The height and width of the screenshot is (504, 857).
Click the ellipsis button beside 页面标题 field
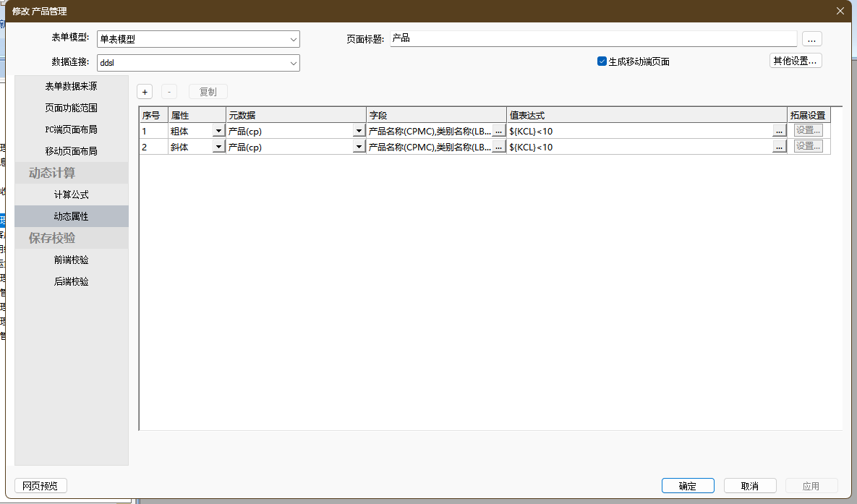point(811,39)
